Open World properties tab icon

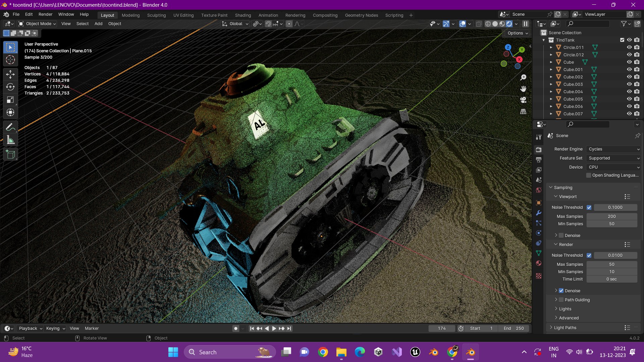[x=539, y=190]
